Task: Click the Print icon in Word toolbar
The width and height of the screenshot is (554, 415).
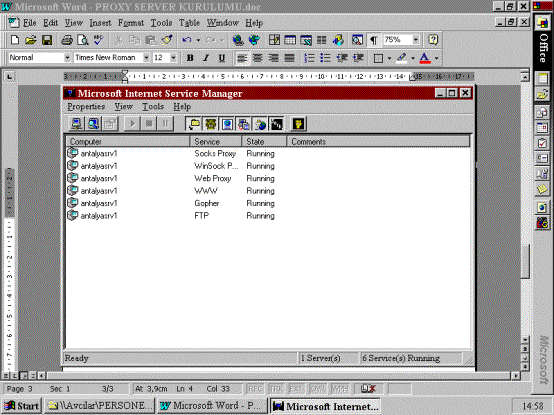Action: click(x=66, y=40)
